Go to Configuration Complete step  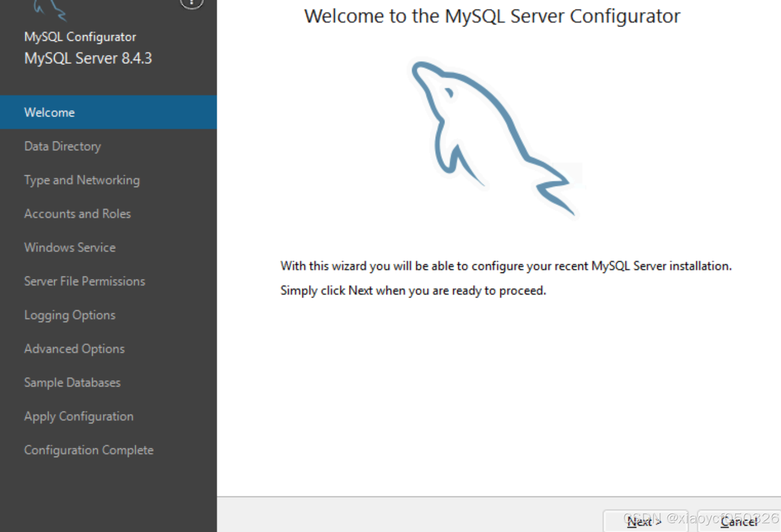[x=108, y=450]
